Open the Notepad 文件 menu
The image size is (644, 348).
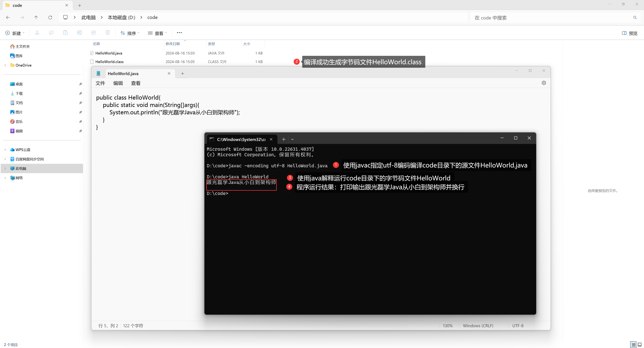[100, 83]
